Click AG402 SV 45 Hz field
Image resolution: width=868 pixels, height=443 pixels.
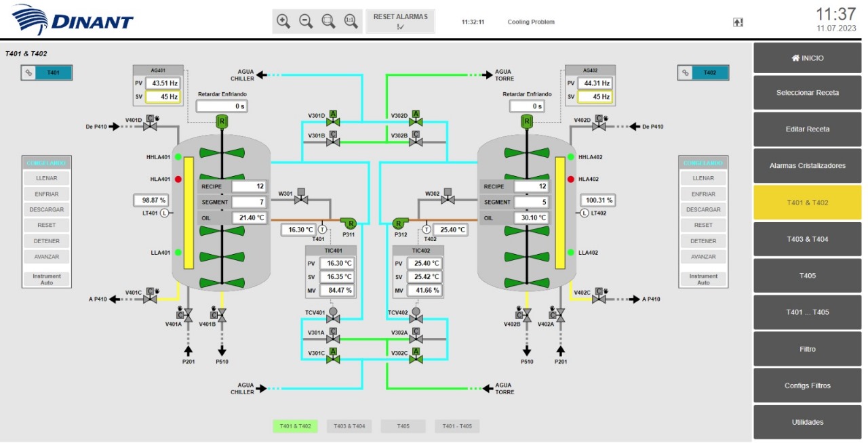tap(595, 97)
